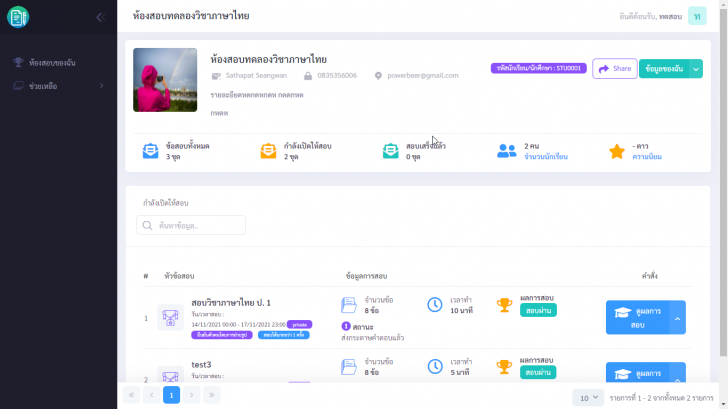
Task: Click the ข้อมูลของฉัน button
Action: (x=664, y=69)
